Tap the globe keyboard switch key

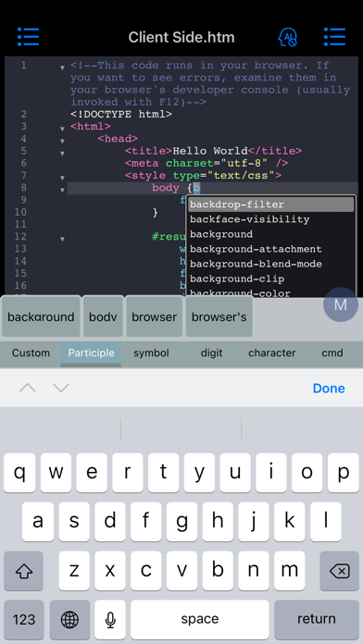pyautogui.click(x=69, y=619)
